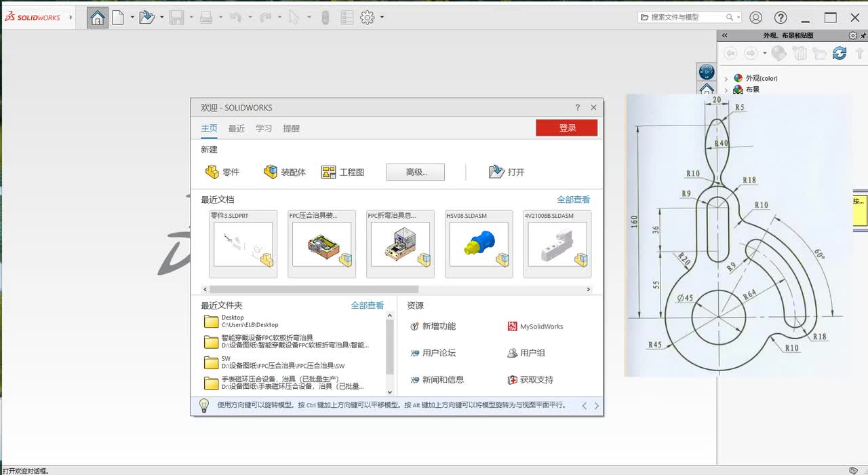This screenshot has height=475, width=868.
Task: Create a new 工程图 drawing
Action: point(343,172)
